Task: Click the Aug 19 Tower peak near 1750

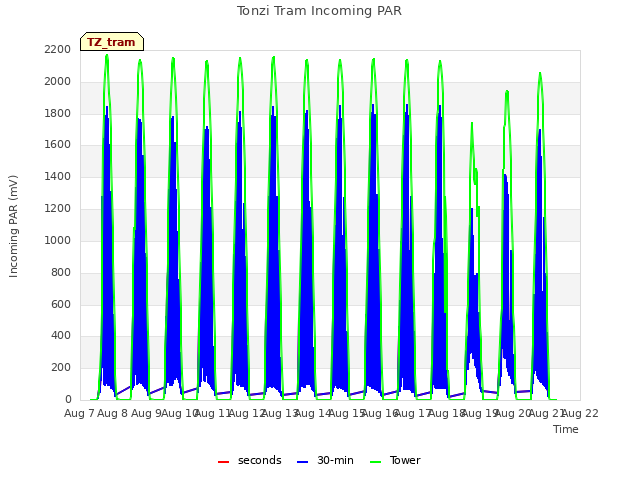Action: tap(472, 123)
